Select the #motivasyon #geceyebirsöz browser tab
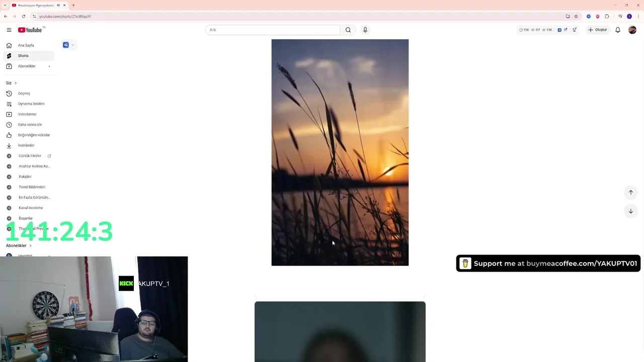The image size is (644, 362). tap(39, 5)
